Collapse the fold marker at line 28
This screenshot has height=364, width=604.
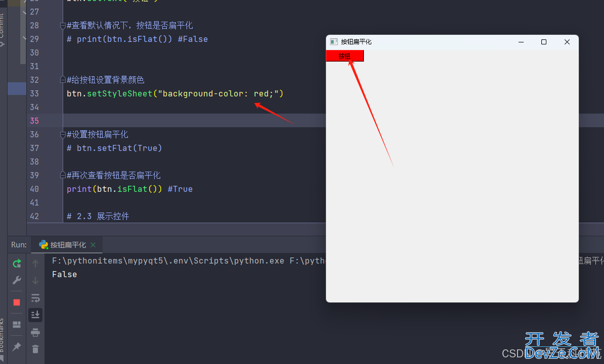(x=63, y=26)
